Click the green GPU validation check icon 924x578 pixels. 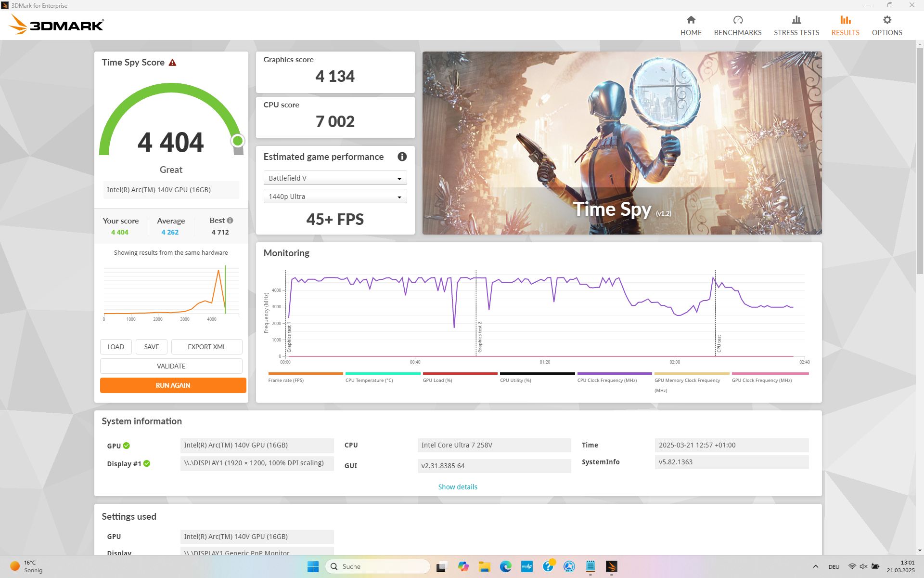(x=126, y=446)
